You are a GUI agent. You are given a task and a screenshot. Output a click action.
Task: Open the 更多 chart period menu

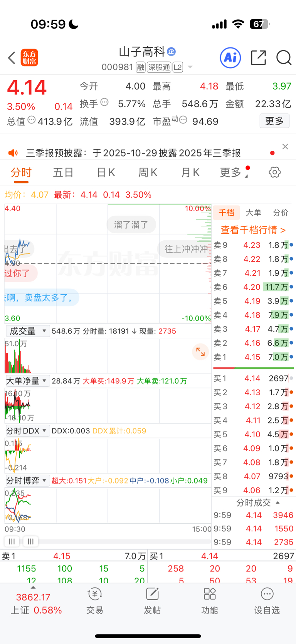click(x=234, y=172)
